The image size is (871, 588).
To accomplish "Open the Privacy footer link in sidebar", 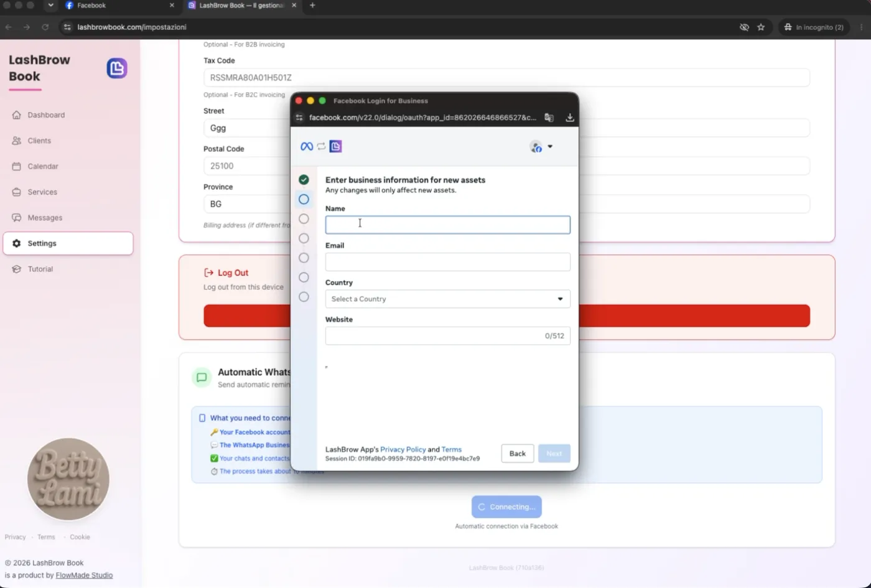I will (x=15, y=537).
